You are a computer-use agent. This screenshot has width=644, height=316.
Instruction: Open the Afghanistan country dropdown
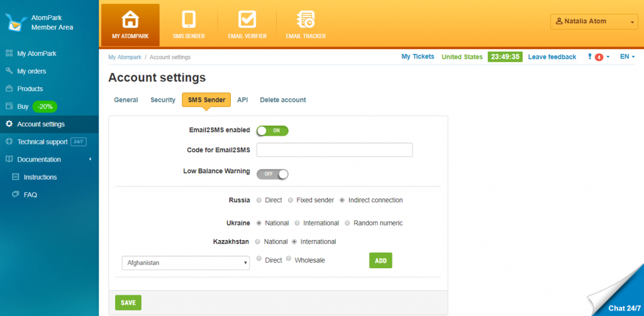tap(186, 263)
